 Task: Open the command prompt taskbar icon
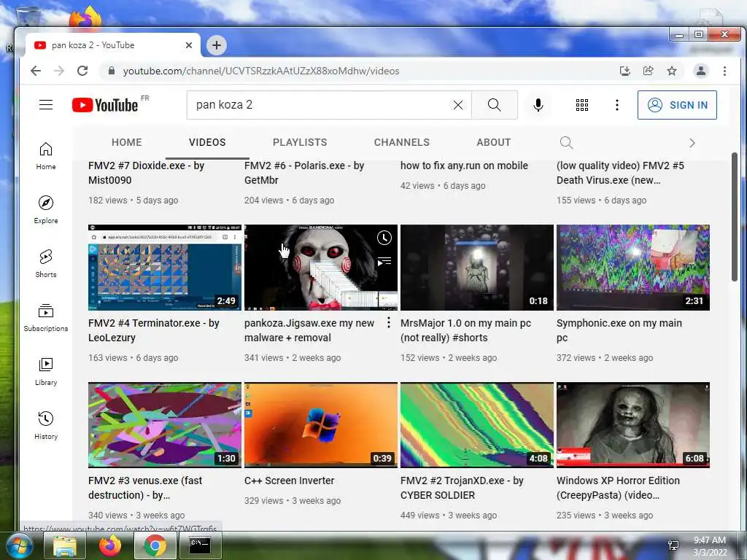(200, 545)
